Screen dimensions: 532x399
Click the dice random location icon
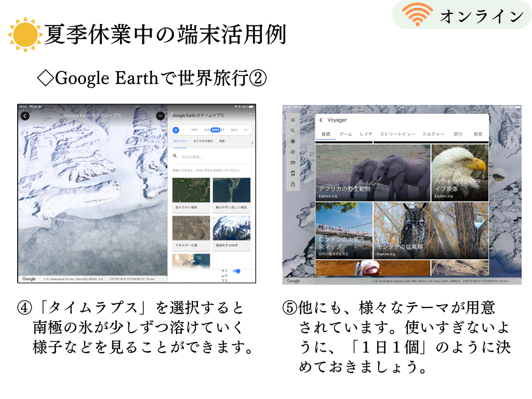click(x=293, y=152)
